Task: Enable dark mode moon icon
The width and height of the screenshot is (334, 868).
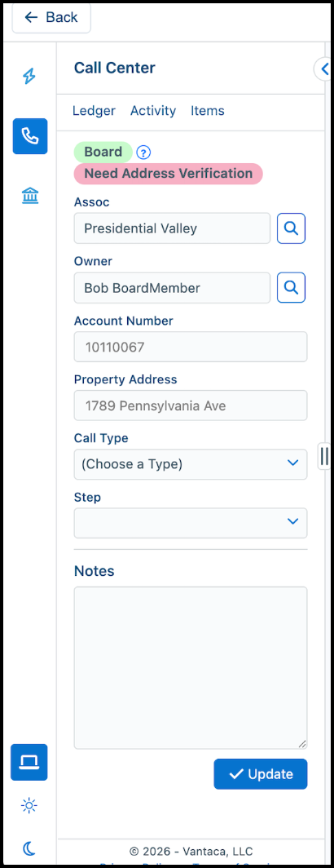Action: 29,848
